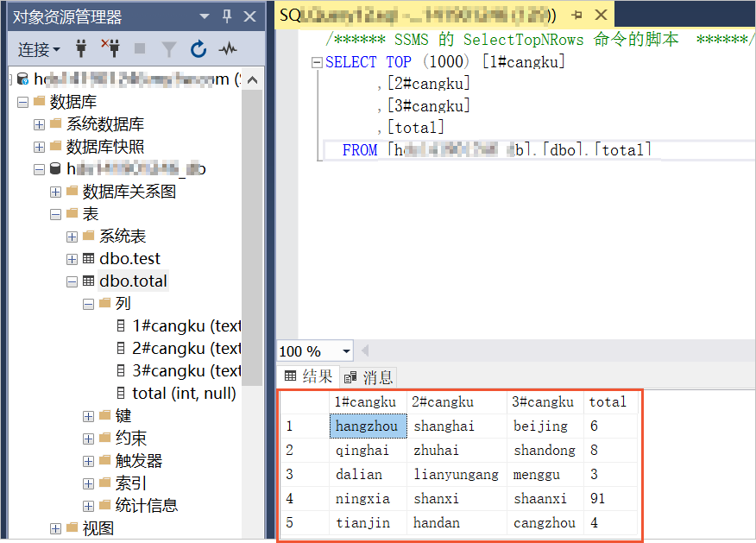This screenshot has width=756, height=543.
Task: Select the shaanxi cell in results
Action: coord(545,498)
